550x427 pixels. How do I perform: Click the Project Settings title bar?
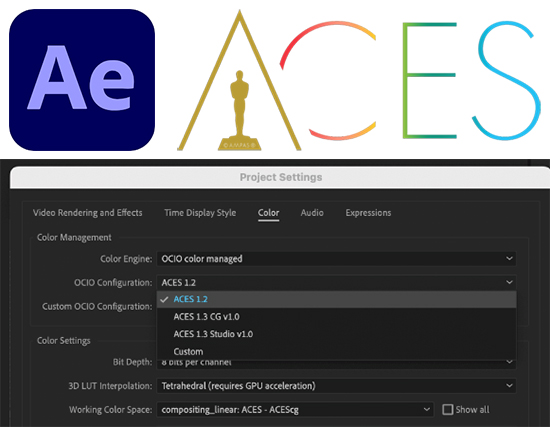coord(281,178)
